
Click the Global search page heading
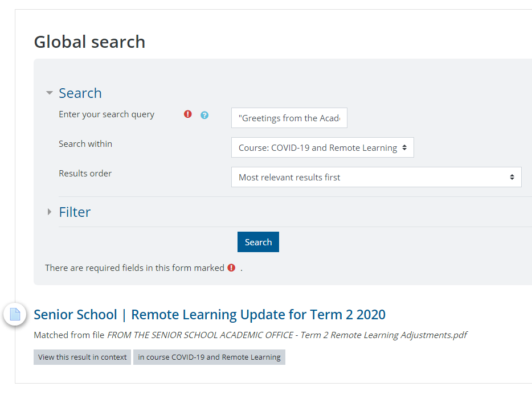(89, 42)
